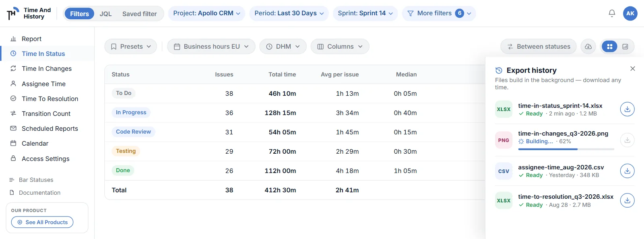Image resolution: width=644 pixels, height=239 pixels.
Task: Click the PNG export progress bar
Action: pos(566,149)
